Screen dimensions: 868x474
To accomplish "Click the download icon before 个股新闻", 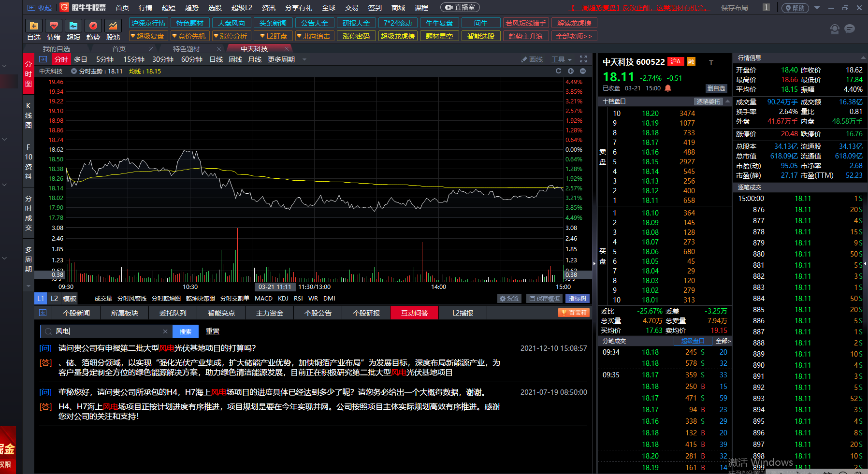I will coord(43,313).
